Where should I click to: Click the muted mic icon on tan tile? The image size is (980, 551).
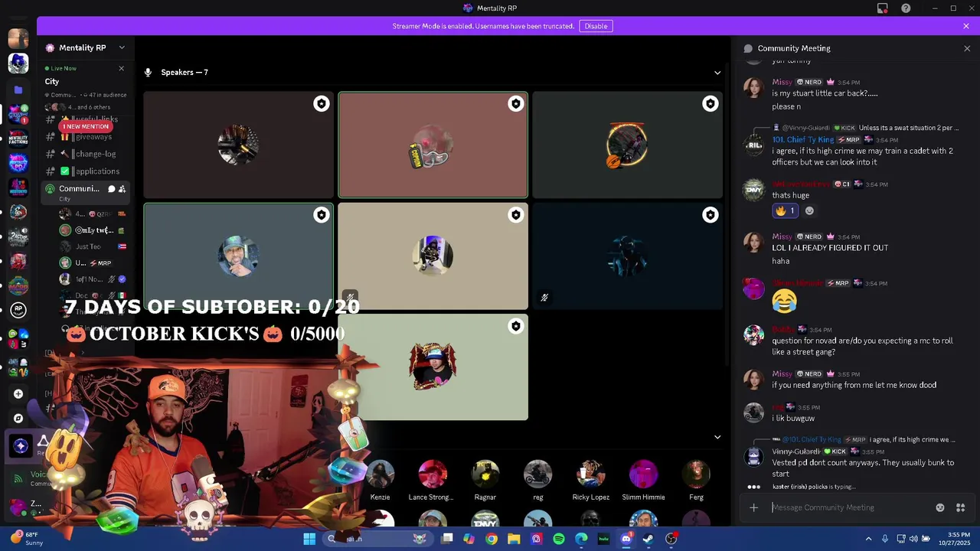click(x=350, y=297)
